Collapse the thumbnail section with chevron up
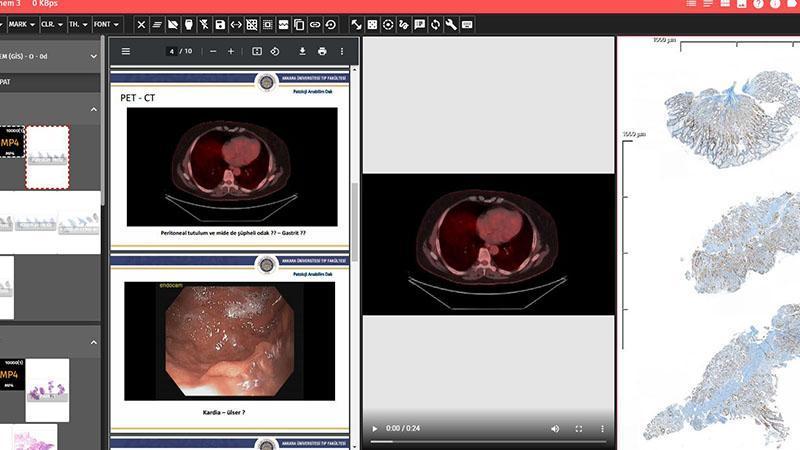 94,109
